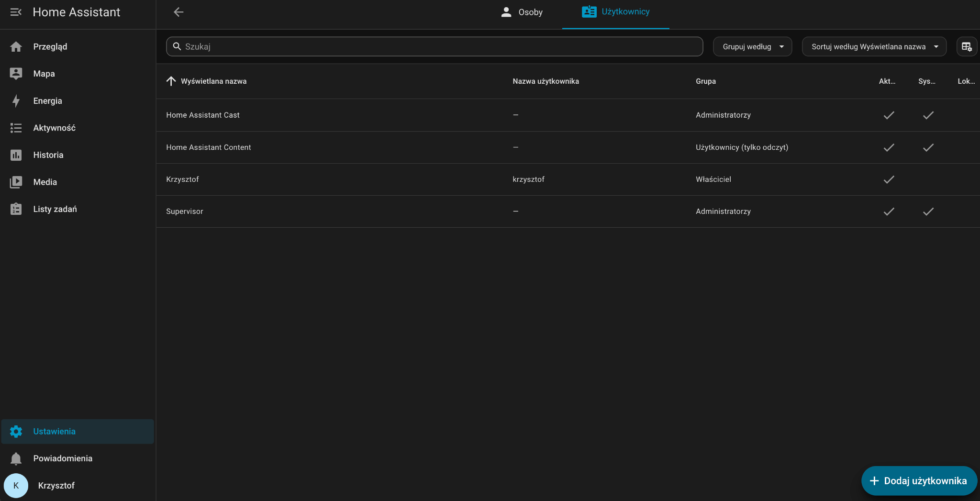Screen dimensions: 980x501
Task: Click the search magnifier icon
Action: (177, 46)
